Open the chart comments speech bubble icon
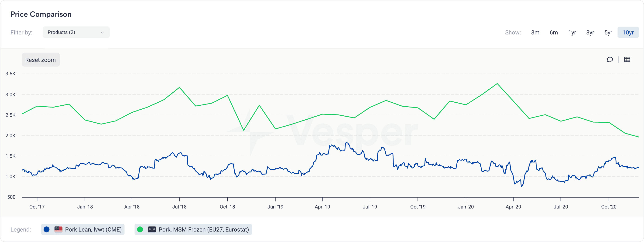This screenshot has height=242, width=644. click(x=610, y=59)
